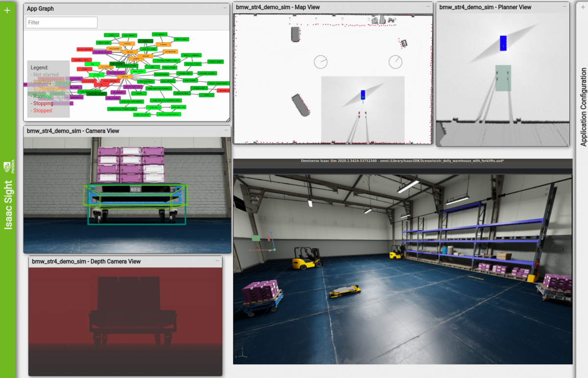Grab the App Graph corner resize handle
588x378 pixels.
(227, 119)
